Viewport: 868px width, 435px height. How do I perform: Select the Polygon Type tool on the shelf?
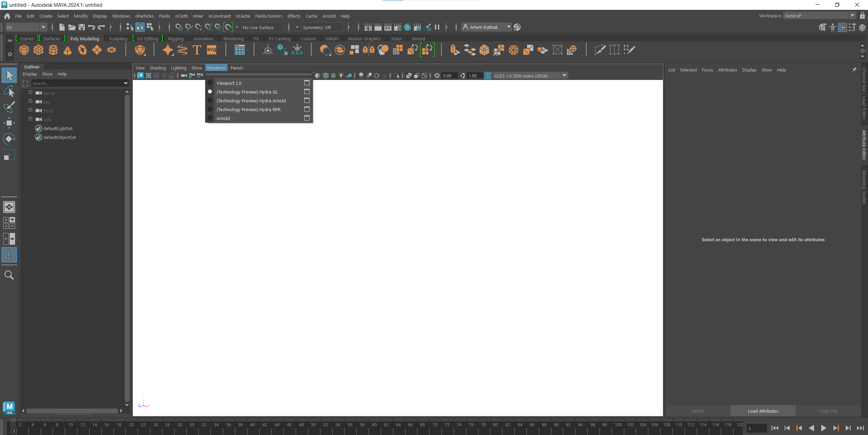pyautogui.click(x=197, y=50)
